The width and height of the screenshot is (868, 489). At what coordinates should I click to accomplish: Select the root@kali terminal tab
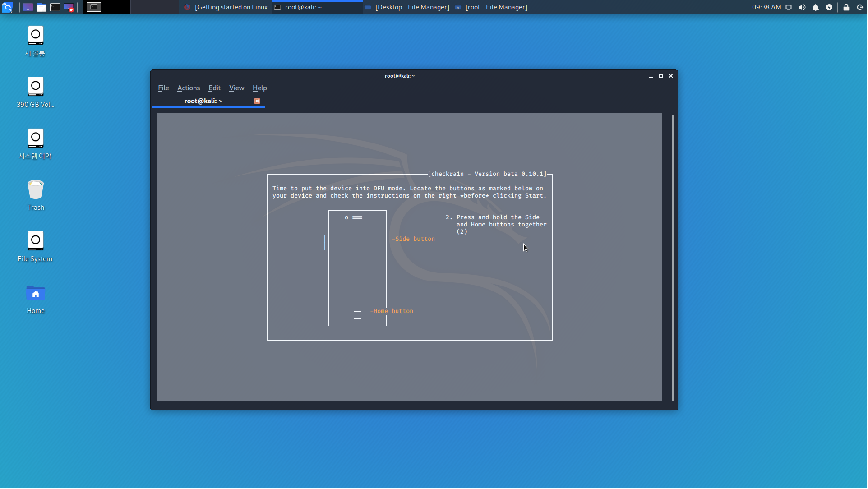tap(203, 101)
